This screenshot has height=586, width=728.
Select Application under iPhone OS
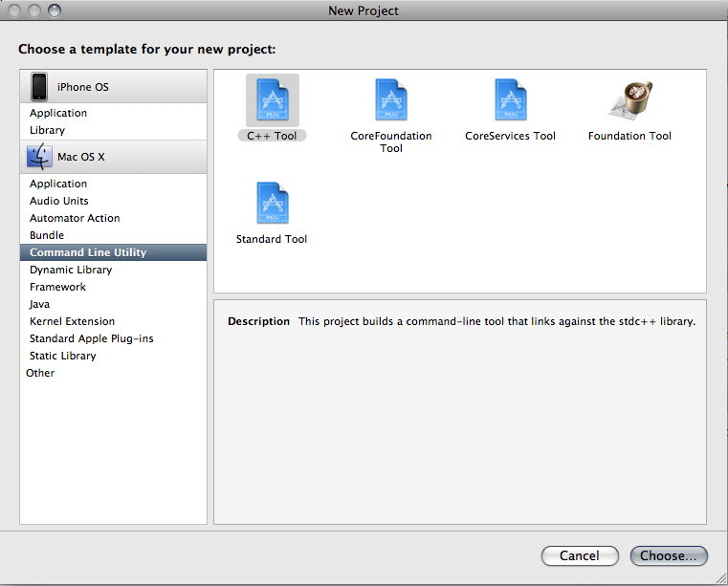pyautogui.click(x=58, y=113)
